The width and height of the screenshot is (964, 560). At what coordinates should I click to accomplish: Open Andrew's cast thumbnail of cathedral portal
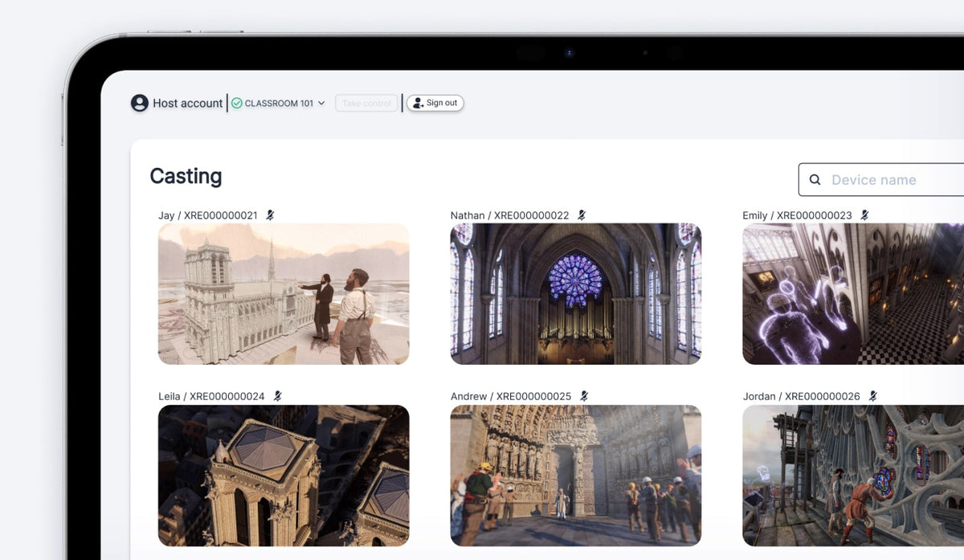[576, 476]
